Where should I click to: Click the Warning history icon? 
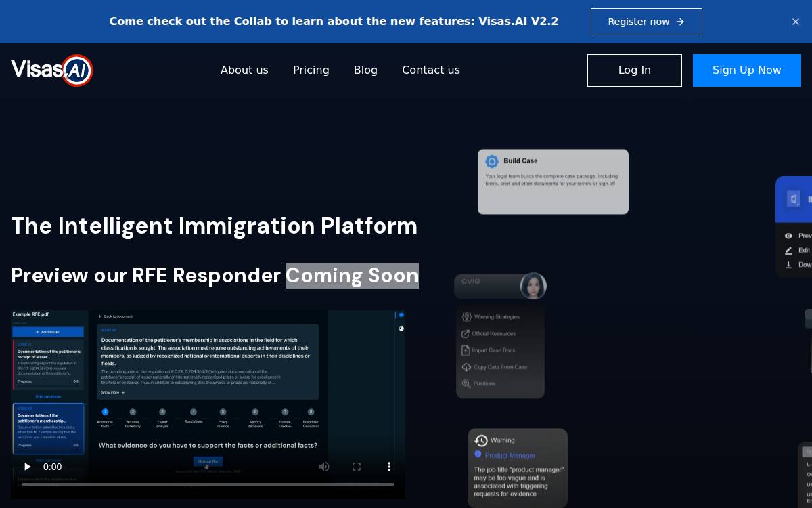(x=481, y=440)
